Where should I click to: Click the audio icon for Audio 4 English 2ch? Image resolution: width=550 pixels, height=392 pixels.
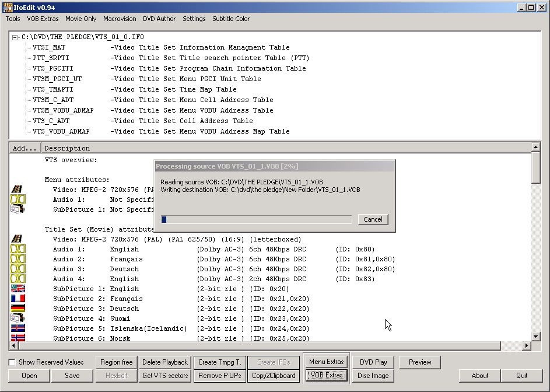point(18,279)
